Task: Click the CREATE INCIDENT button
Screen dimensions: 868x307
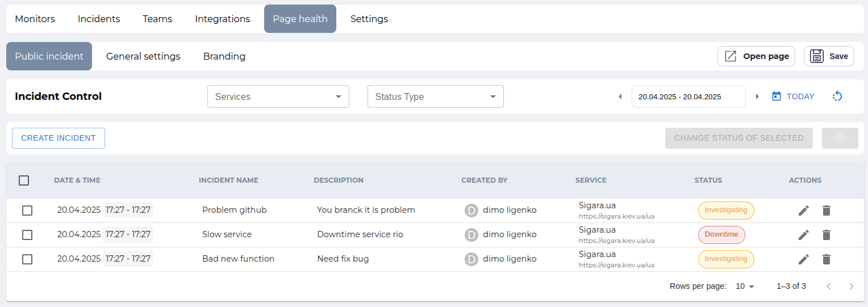Action: [x=59, y=138]
